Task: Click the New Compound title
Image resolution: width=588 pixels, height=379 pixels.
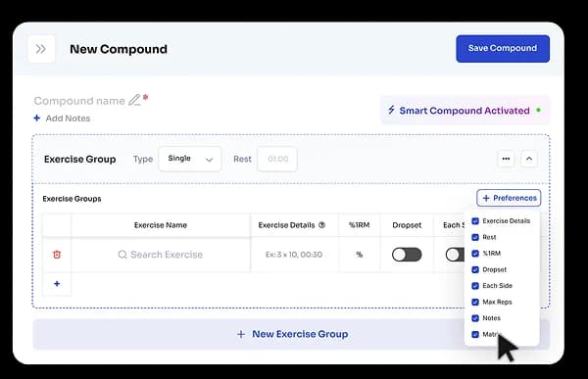Action: click(119, 49)
